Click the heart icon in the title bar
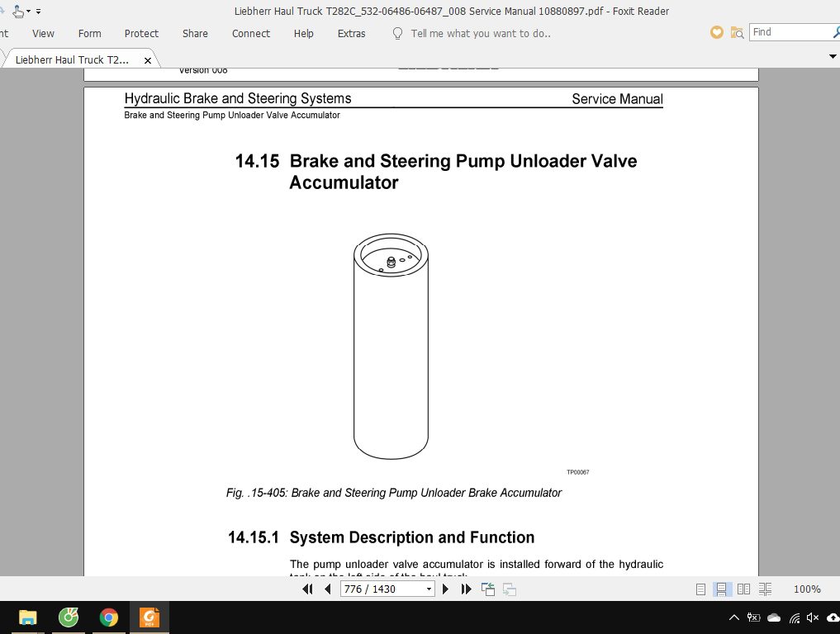This screenshot has height=634, width=840. (x=716, y=32)
